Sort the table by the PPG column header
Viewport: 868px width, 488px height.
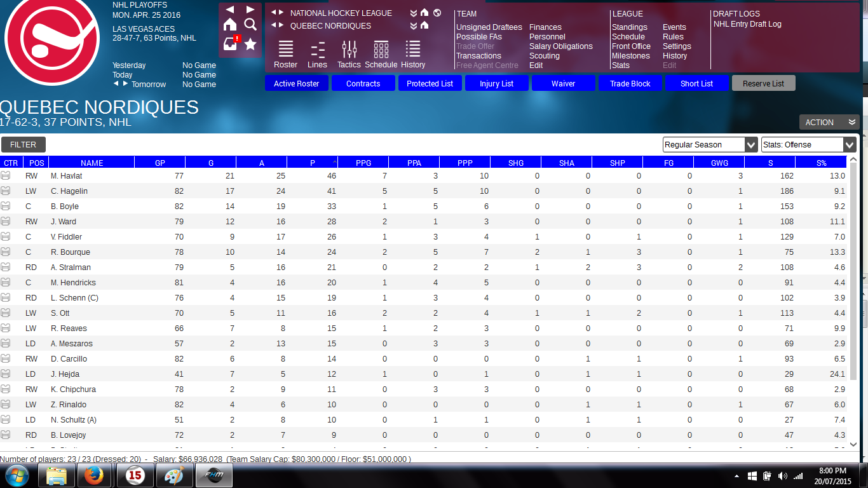[363, 163]
